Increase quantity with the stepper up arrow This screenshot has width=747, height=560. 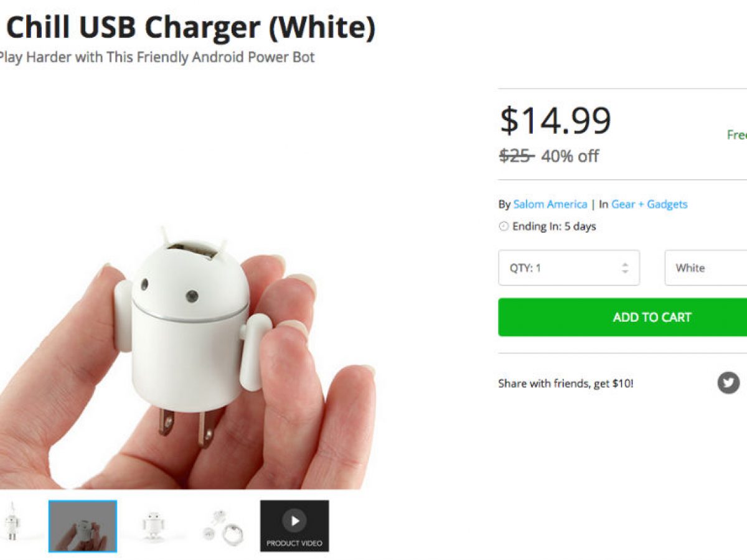click(x=624, y=264)
